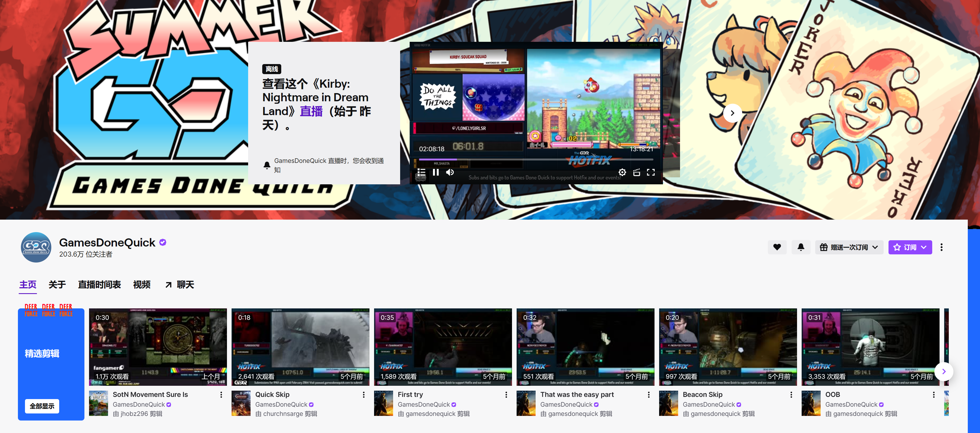Click verified badge beside channel name
980x433 pixels.
pos(163,242)
